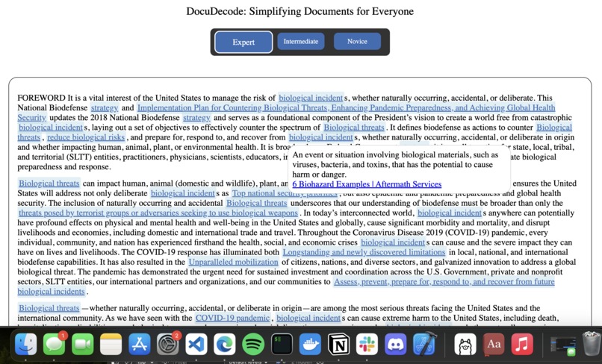The height and width of the screenshot is (364, 602).
Task: Click 'biological incident' after 'recover from'
Action: pos(320,137)
